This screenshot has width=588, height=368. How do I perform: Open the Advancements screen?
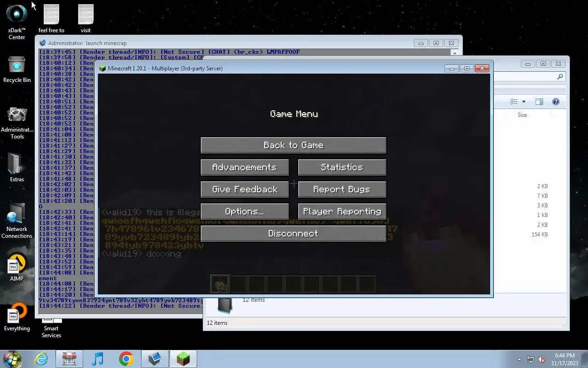click(245, 167)
